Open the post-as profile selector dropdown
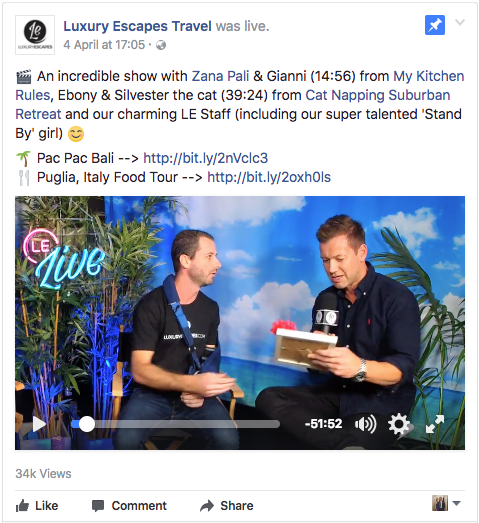Viewport: 479px width, 523px height. point(446,503)
